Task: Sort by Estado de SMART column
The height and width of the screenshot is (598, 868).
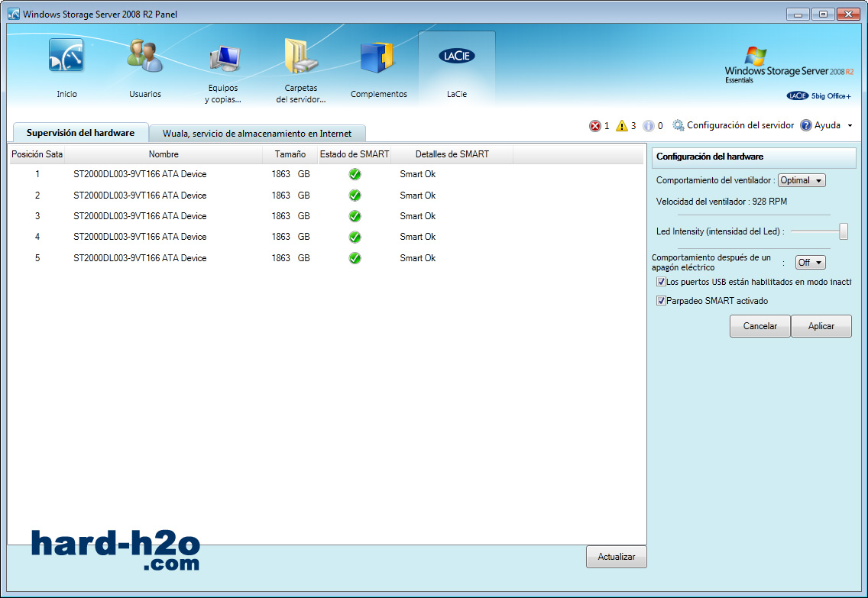Action: coord(355,154)
